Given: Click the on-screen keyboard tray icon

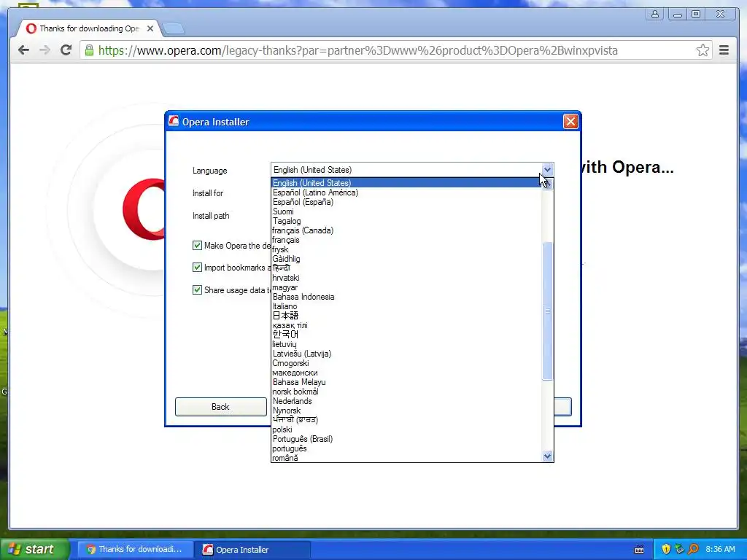Looking at the screenshot, I should click(x=639, y=550).
